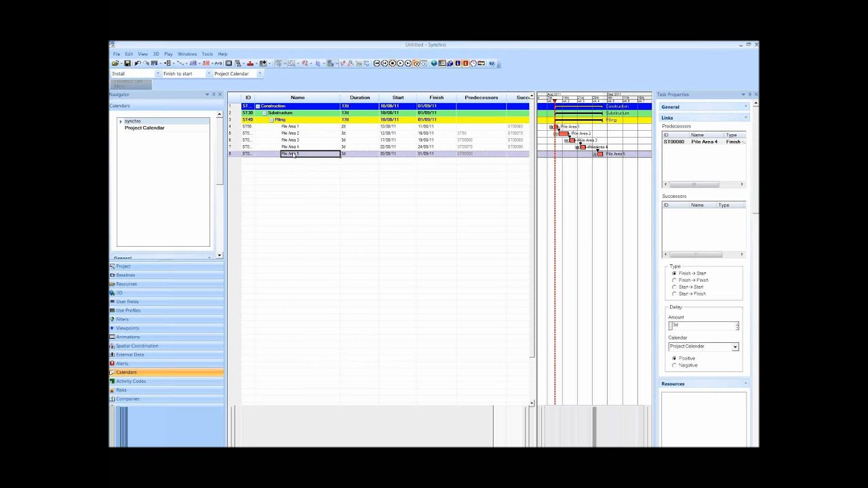Open Filters section in Navigator

[166, 319]
